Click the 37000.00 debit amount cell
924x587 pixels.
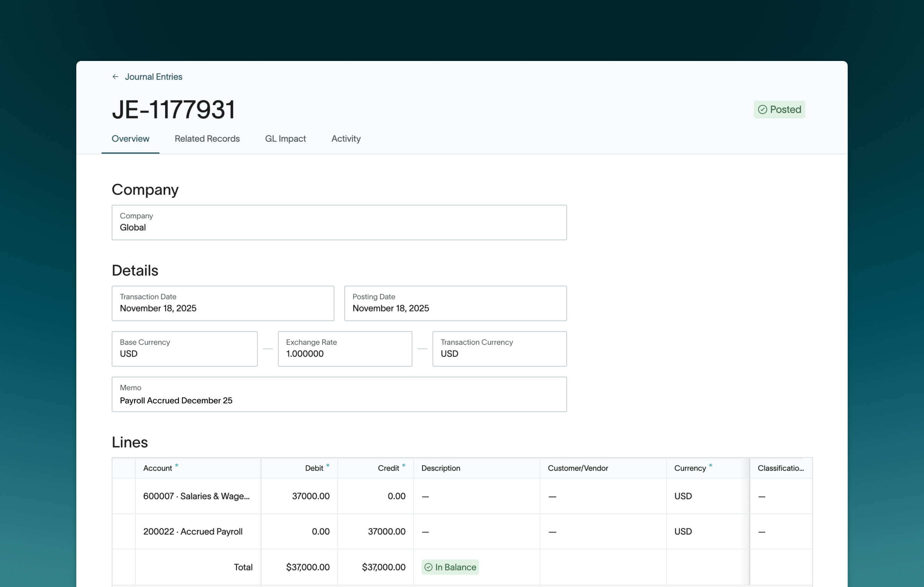pos(310,496)
